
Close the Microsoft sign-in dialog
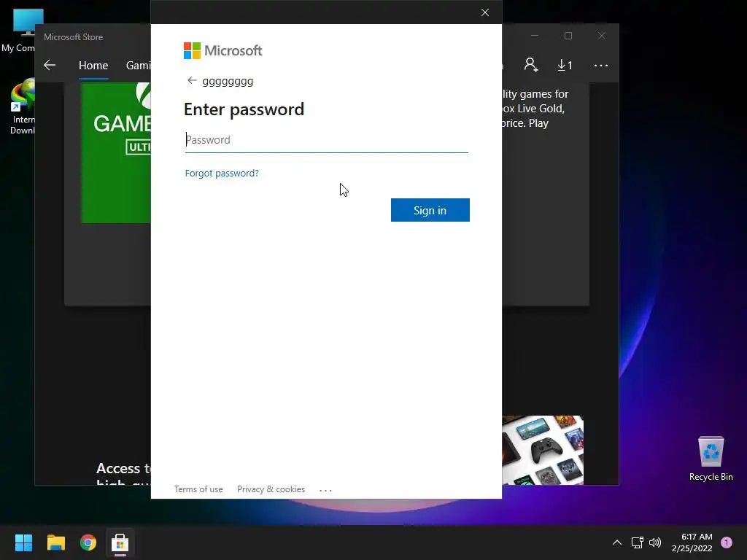(x=485, y=12)
